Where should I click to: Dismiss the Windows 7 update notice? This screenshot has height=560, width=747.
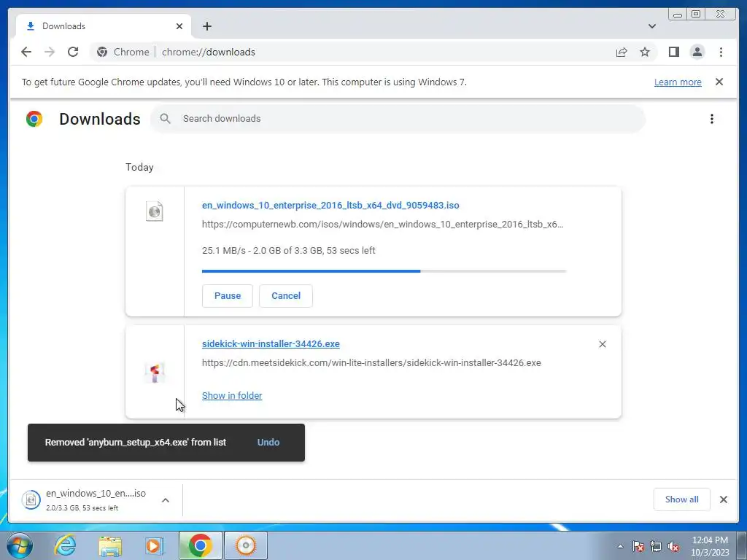pos(719,82)
